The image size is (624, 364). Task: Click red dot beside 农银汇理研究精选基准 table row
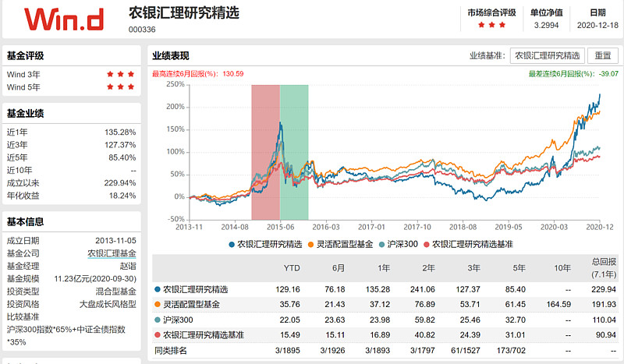point(158,335)
